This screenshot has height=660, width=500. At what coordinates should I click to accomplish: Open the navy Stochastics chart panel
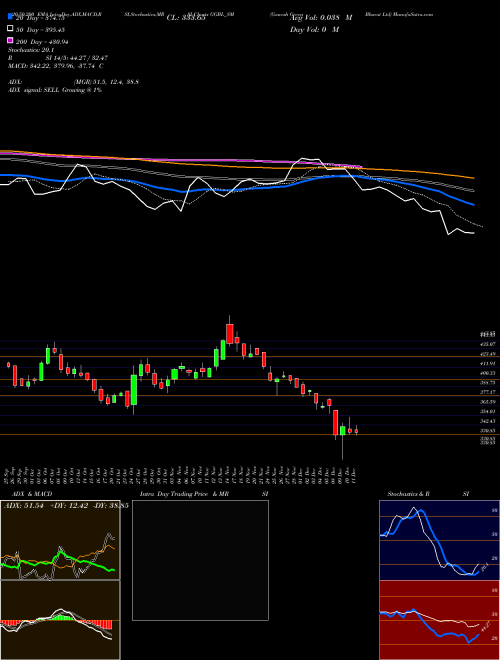(439, 540)
